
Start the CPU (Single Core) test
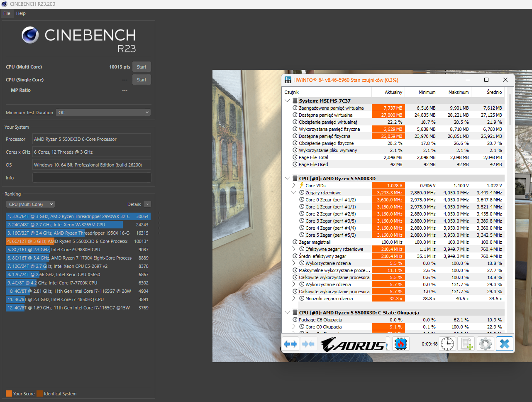142,80
